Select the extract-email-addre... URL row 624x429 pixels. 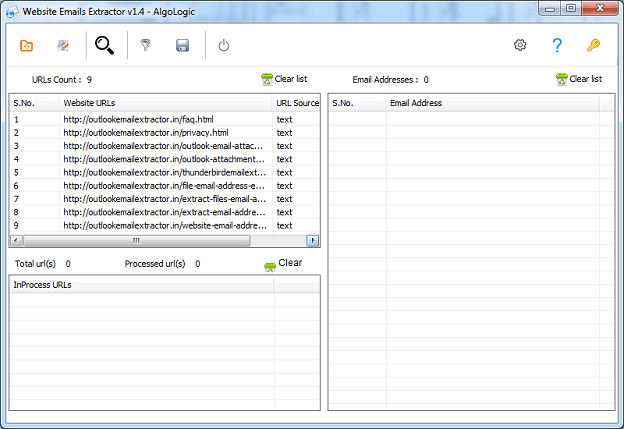click(164, 212)
